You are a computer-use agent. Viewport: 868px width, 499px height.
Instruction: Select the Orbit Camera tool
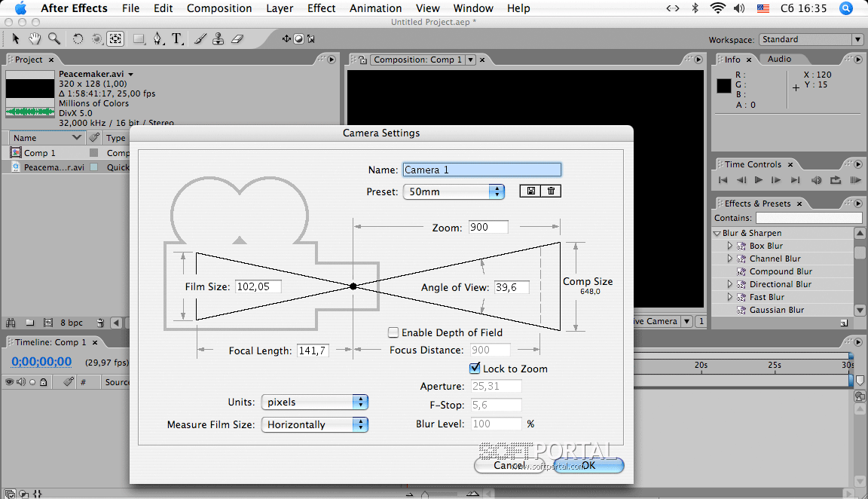(97, 38)
